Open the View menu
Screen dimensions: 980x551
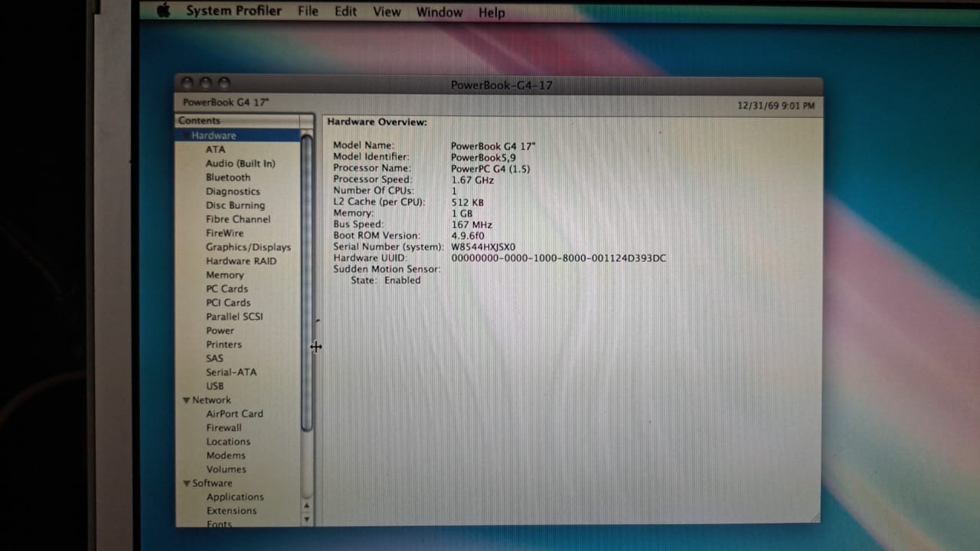tap(387, 11)
